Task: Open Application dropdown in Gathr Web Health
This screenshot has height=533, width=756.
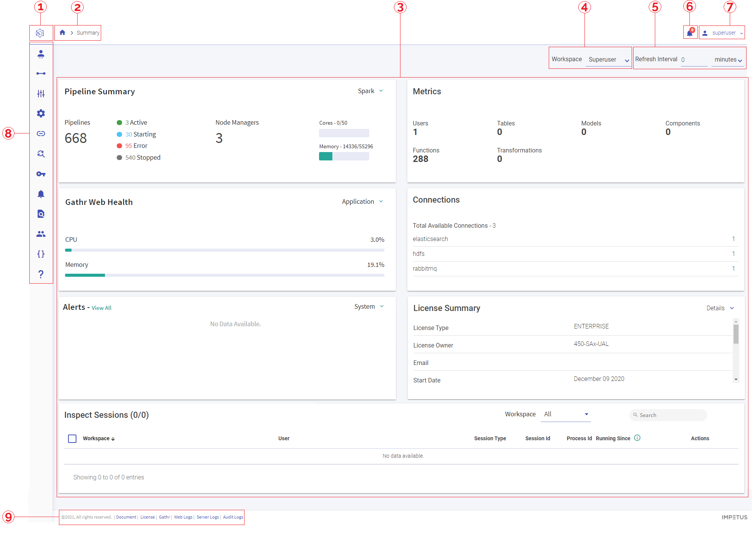Action: 363,201
